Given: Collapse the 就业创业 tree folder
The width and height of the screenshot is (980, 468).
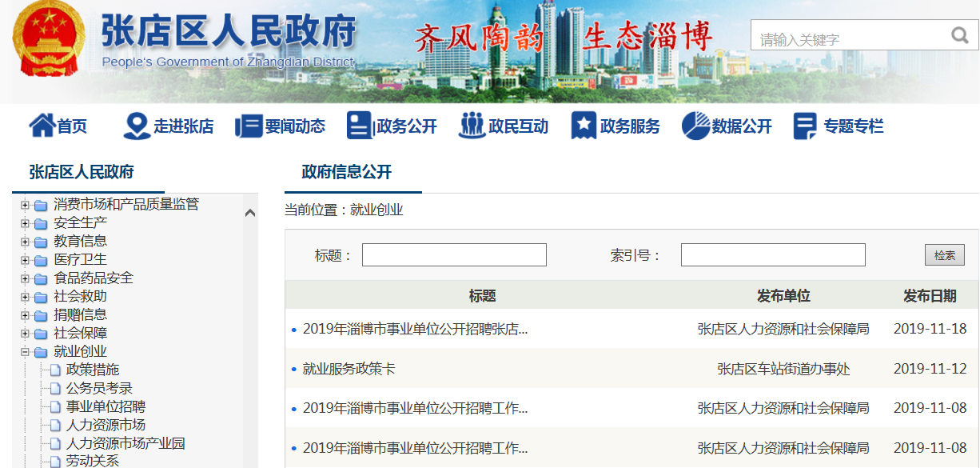Looking at the screenshot, I should pyautogui.click(x=25, y=352).
